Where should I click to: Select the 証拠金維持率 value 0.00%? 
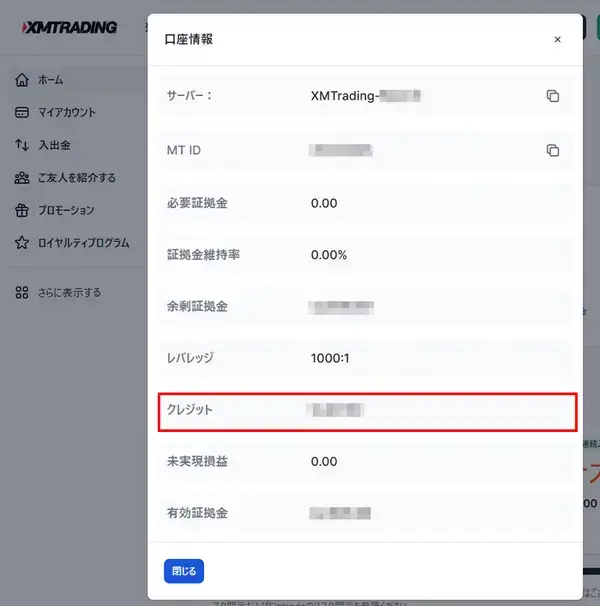pos(329,255)
